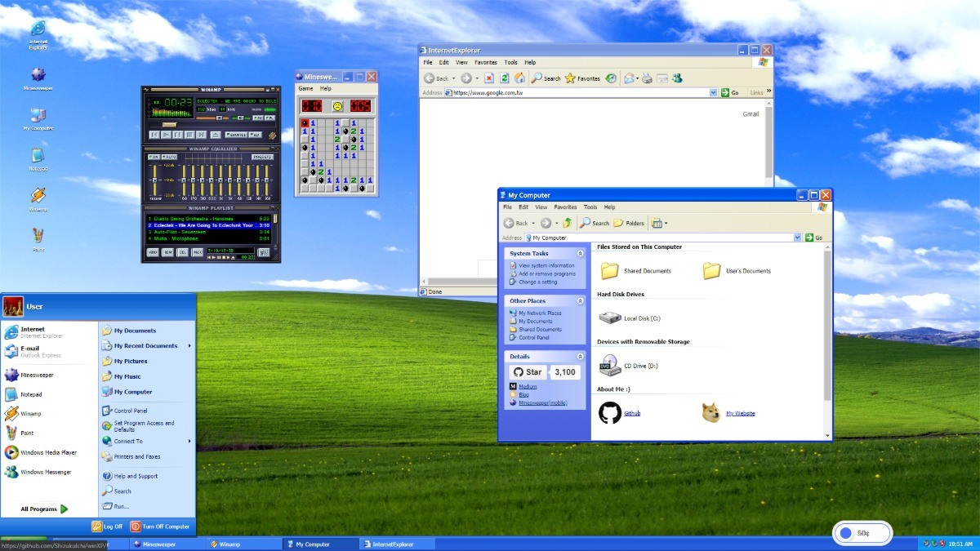Open the My Computer address bar dropdown
Image resolution: width=980 pixels, height=551 pixels.
798,238
